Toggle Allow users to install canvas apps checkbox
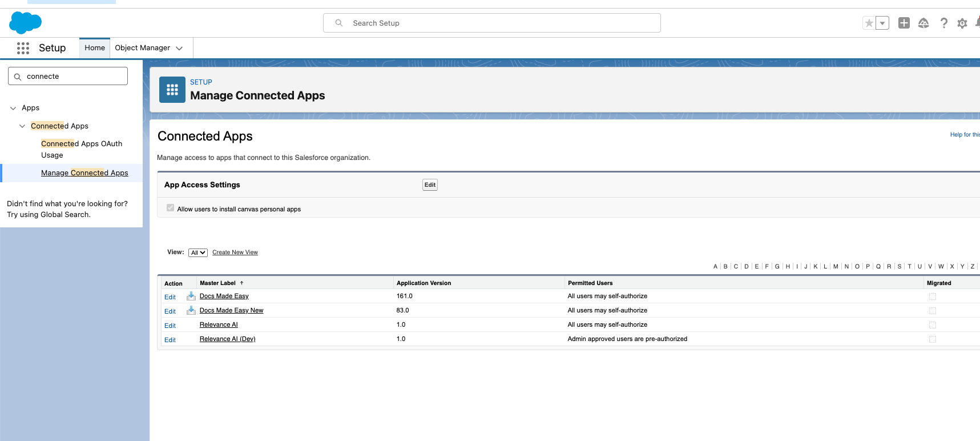This screenshot has height=441, width=980. click(170, 208)
